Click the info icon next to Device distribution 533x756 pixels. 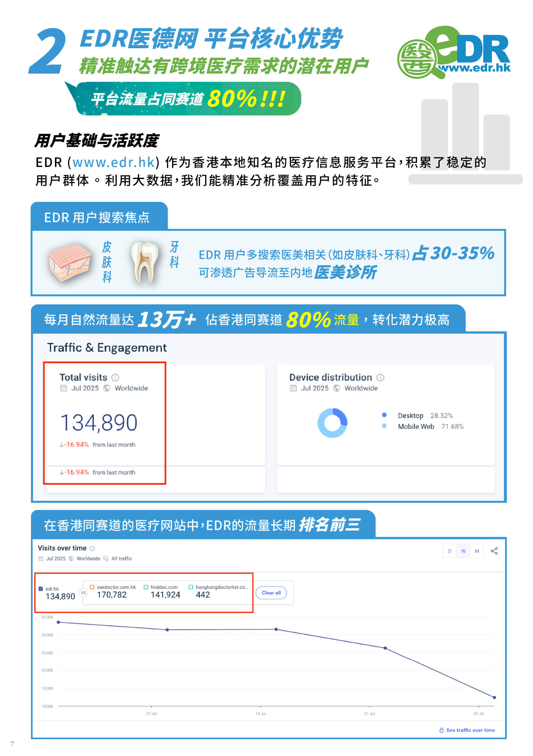[381, 378]
